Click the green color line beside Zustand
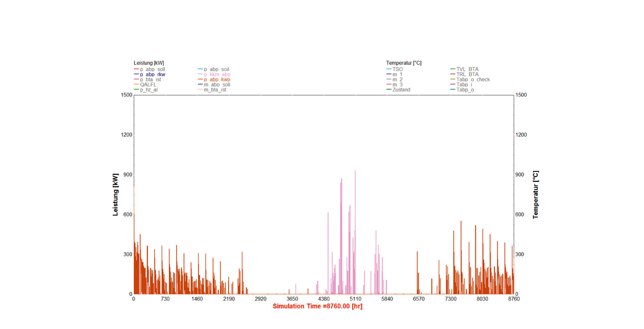The image size is (644, 329). pyautogui.click(x=389, y=89)
